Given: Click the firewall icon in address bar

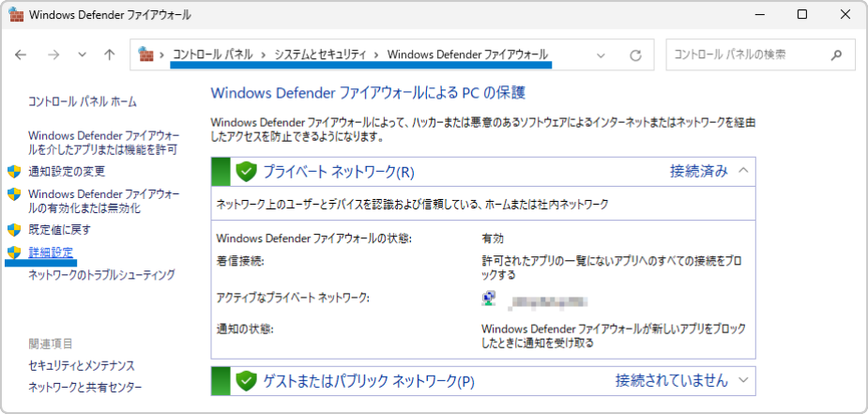Looking at the screenshot, I should tap(145, 54).
